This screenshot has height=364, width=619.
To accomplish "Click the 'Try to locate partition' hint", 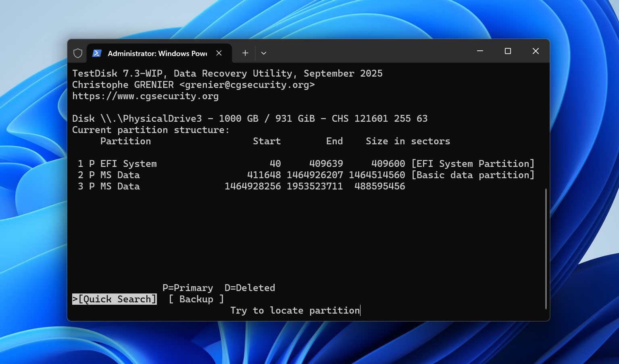I will (x=295, y=310).
